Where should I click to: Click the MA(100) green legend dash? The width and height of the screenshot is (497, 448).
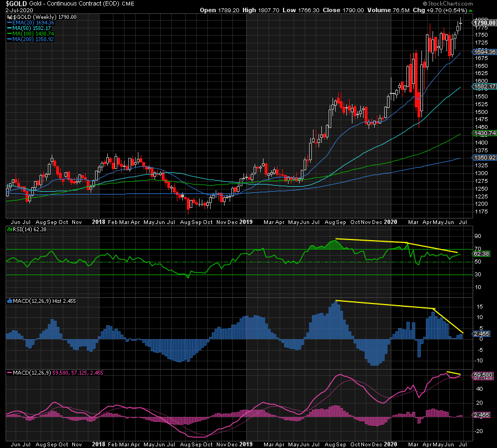8,34
